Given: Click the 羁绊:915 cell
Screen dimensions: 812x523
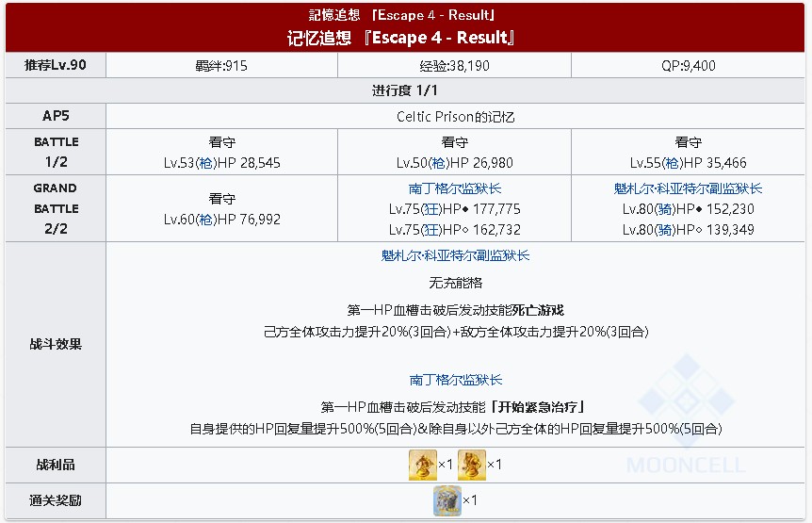Looking at the screenshot, I should tap(222, 65).
